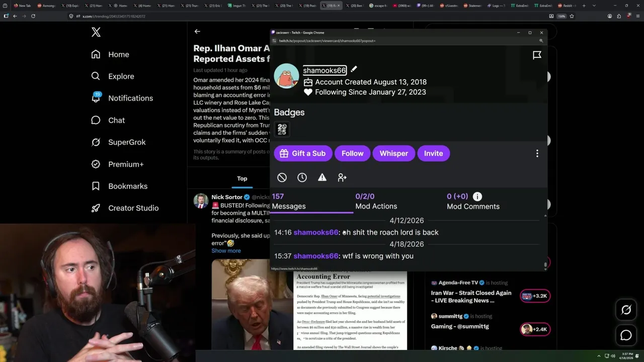Edit shamooks66 nickname with pencil icon

(354, 69)
